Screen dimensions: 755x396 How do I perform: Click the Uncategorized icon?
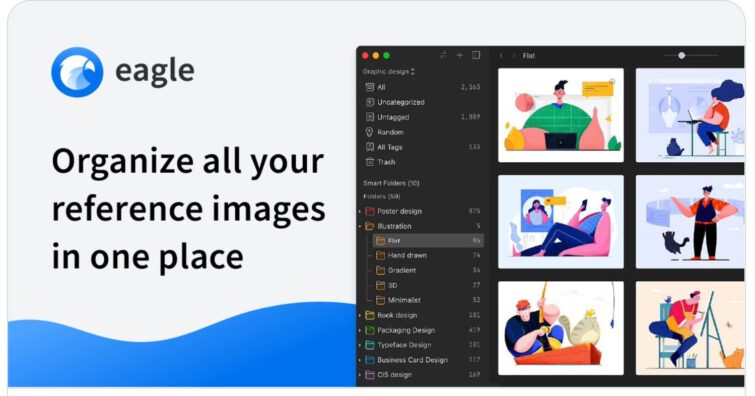[x=369, y=102]
